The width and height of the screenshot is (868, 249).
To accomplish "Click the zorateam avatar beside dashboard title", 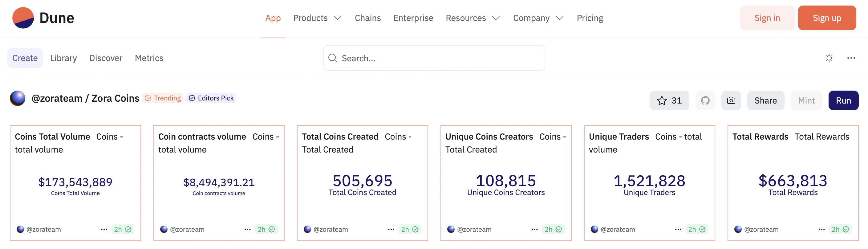I will (x=18, y=98).
